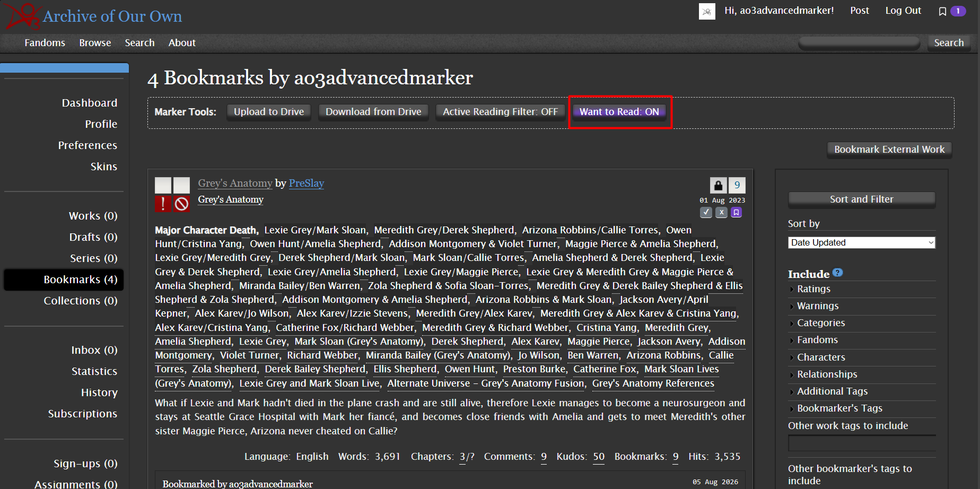Viewport: 980px width, 489px height.
Task: Open the Statistics sidebar link
Action: pyautogui.click(x=94, y=371)
